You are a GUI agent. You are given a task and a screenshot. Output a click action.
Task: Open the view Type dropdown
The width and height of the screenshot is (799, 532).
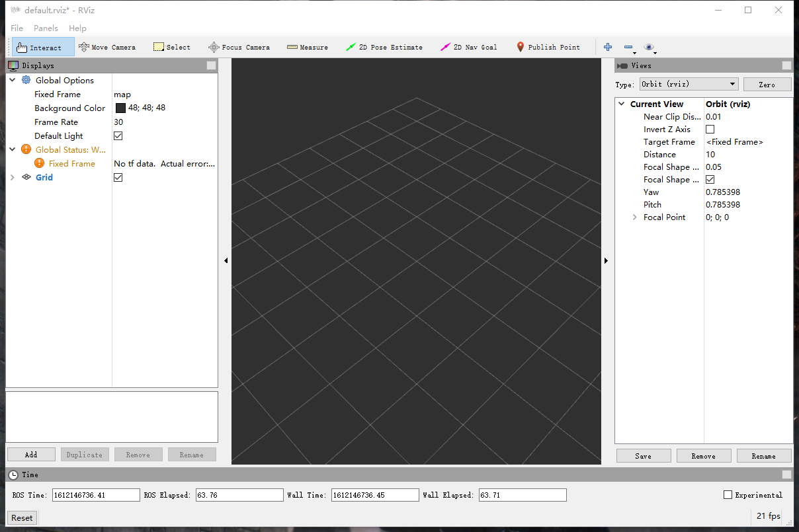pos(689,84)
